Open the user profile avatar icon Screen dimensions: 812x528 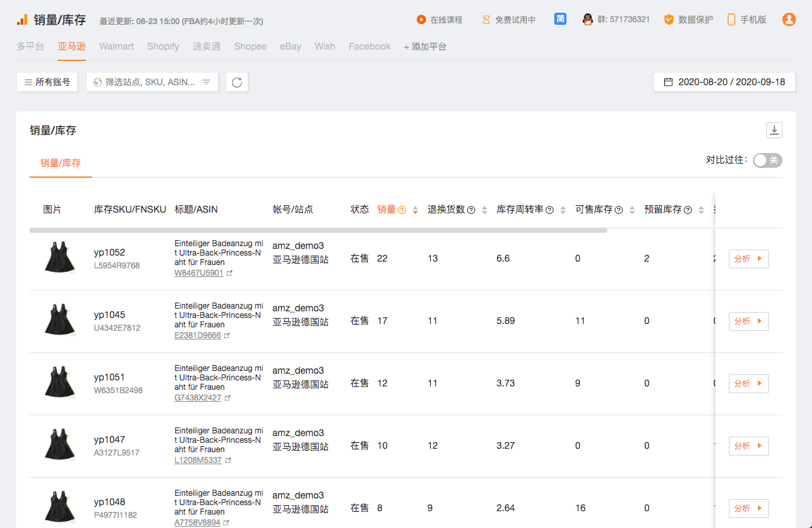789,19
